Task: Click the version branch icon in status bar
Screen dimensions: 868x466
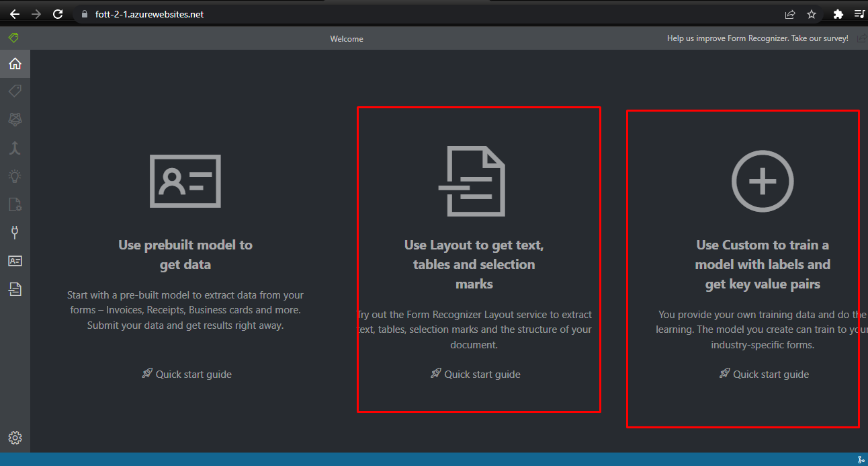Action: coord(861,459)
